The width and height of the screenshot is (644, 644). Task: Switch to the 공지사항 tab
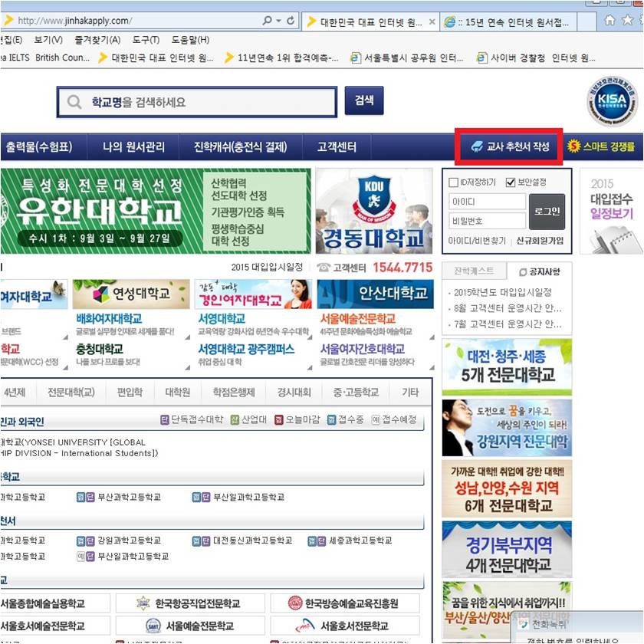539,271
